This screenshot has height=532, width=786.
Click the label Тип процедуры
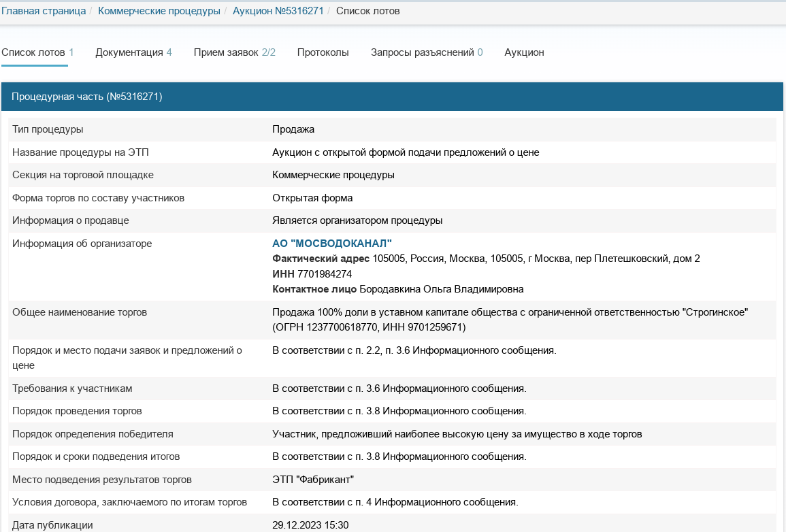[x=48, y=129]
